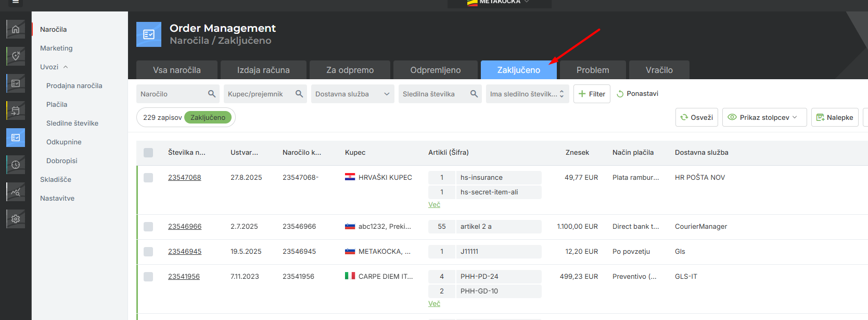Open Odkupnine submenu item
This screenshot has width=868, height=320.
(x=64, y=142)
